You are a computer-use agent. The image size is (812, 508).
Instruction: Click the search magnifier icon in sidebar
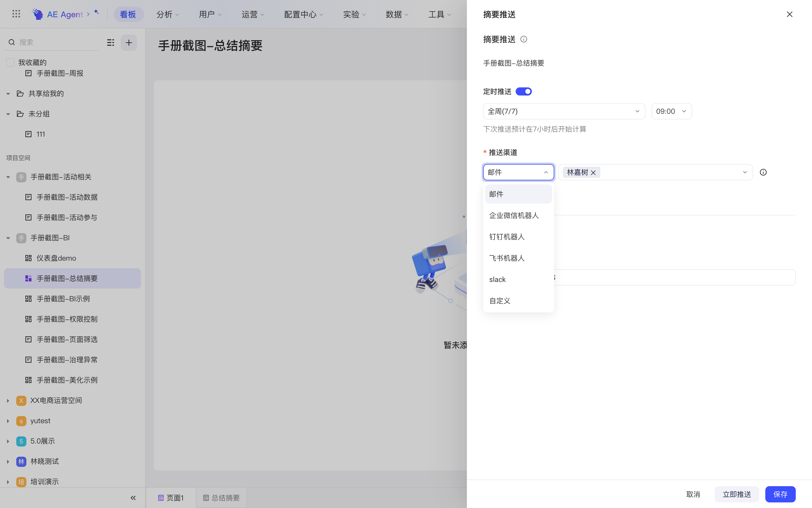tap(12, 42)
